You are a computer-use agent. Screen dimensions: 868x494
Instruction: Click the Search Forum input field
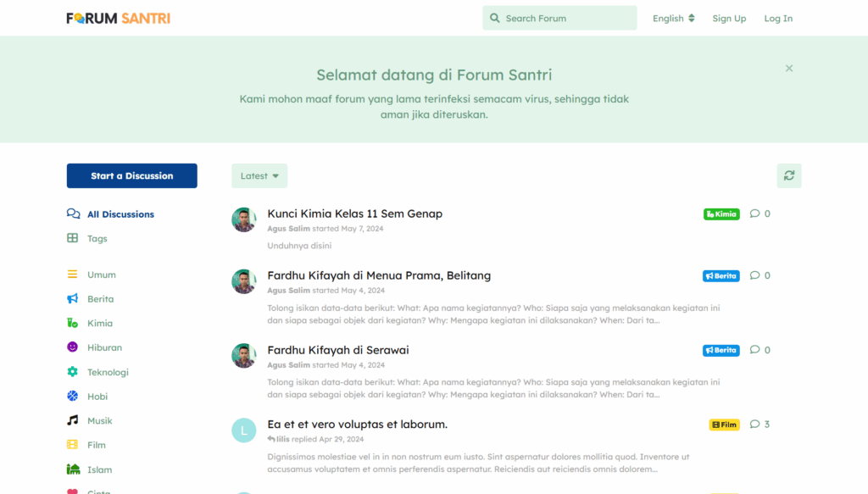568,18
